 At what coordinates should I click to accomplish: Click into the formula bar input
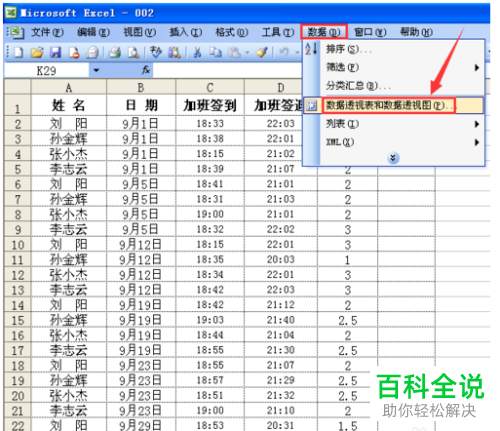[x=227, y=70]
